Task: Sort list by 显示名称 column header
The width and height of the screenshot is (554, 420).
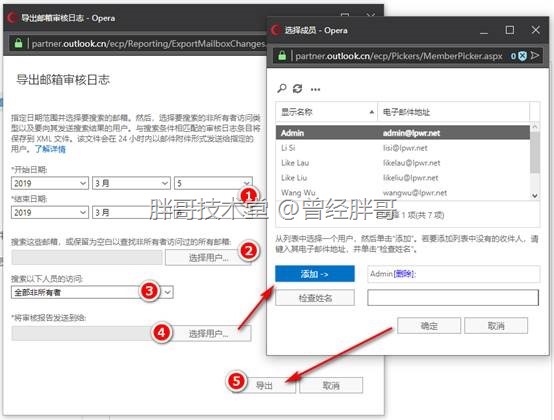Action: 327,112
